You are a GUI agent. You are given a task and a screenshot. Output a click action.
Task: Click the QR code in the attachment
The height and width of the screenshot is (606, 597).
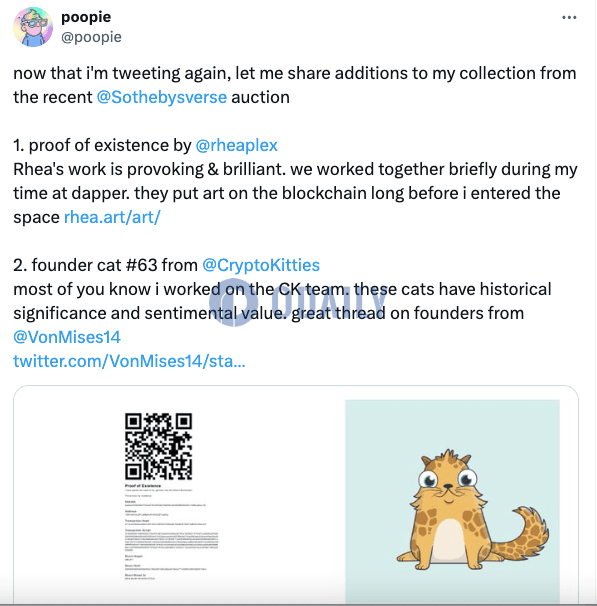tap(158, 446)
